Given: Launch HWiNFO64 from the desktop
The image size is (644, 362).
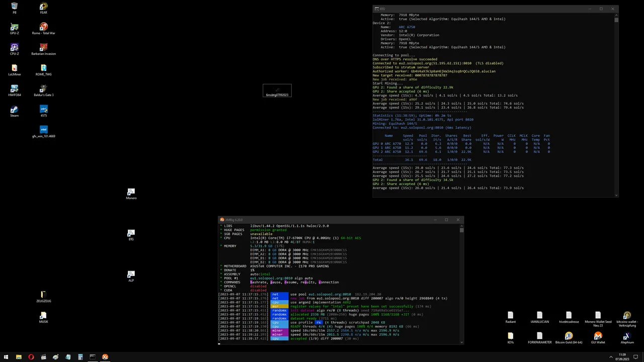Looking at the screenshot, I should click(x=14, y=90).
